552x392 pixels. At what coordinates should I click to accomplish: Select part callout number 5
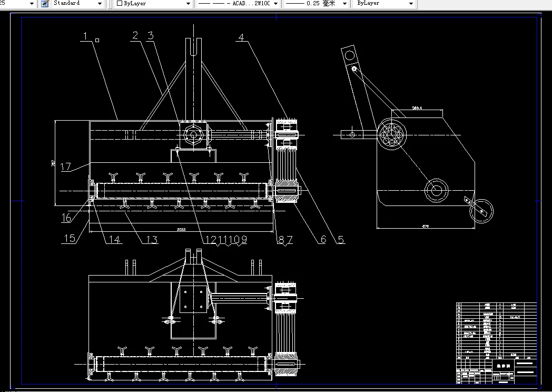341,240
